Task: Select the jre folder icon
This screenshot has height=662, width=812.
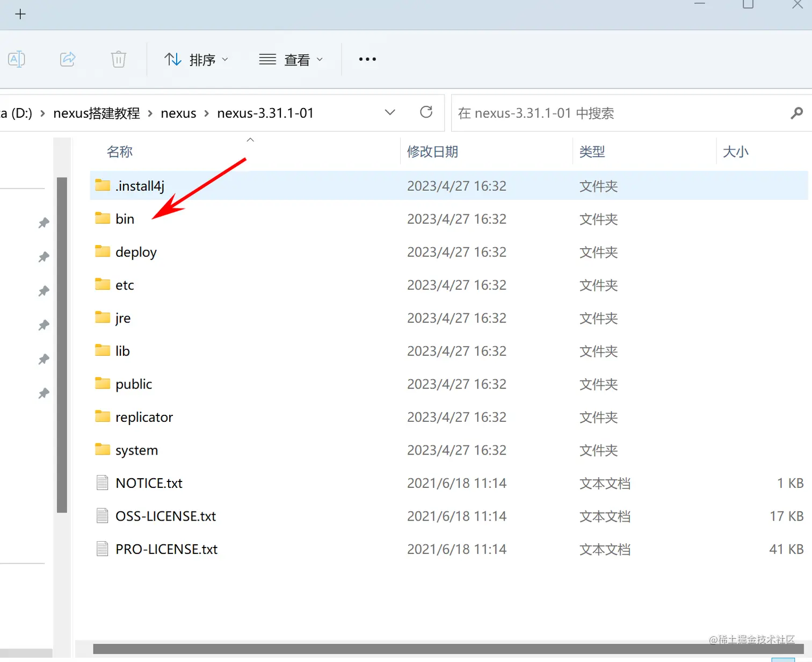Action: (103, 318)
